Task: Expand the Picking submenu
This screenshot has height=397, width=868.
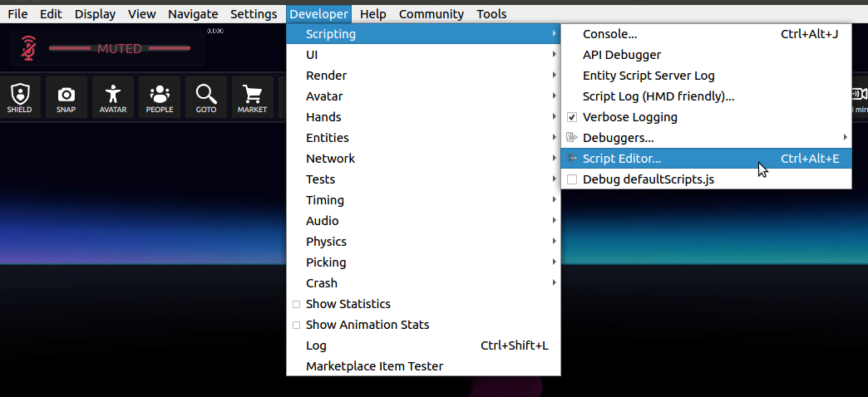Action: pyautogui.click(x=423, y=262)
